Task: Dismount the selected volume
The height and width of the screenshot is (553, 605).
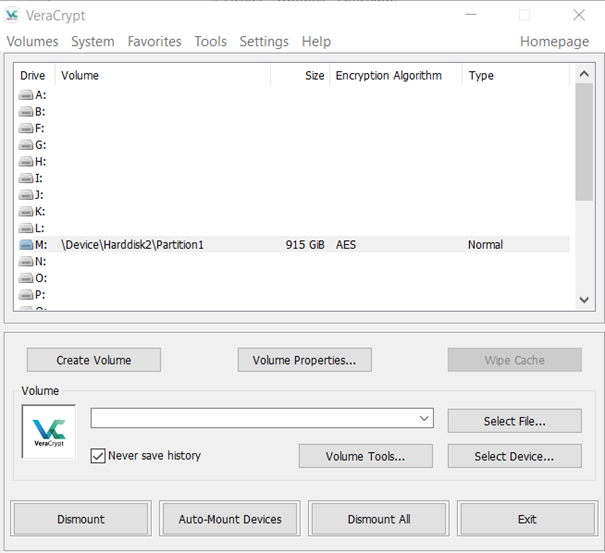Action: [81, 519]
